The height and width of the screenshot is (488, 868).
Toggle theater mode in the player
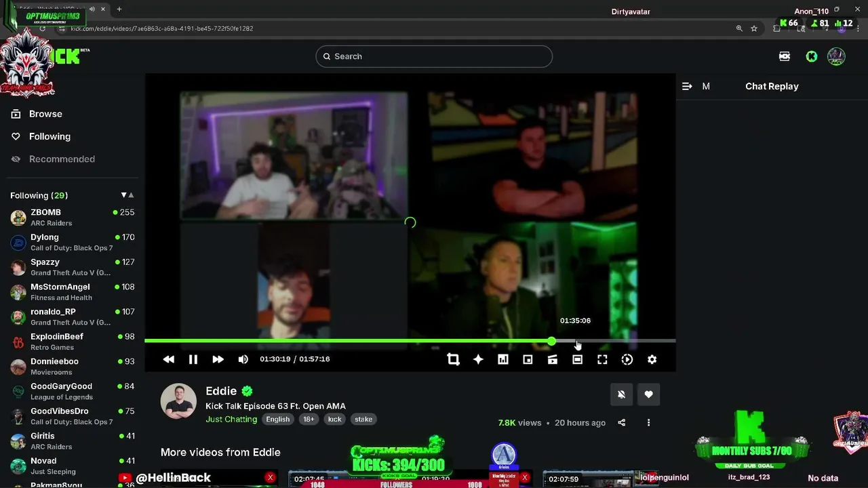[577, 359]
